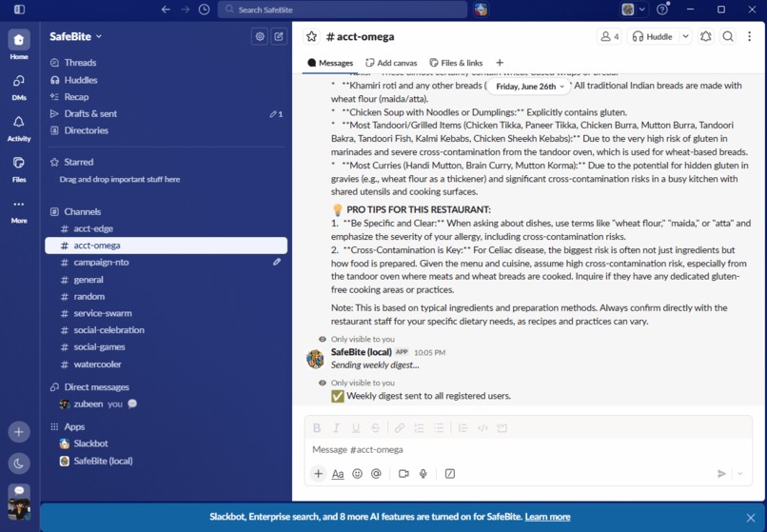This screenshot has height=532, width=767.
Task: Open channel more actions menu
Action: pyautogui.click(x=749, y=36)
